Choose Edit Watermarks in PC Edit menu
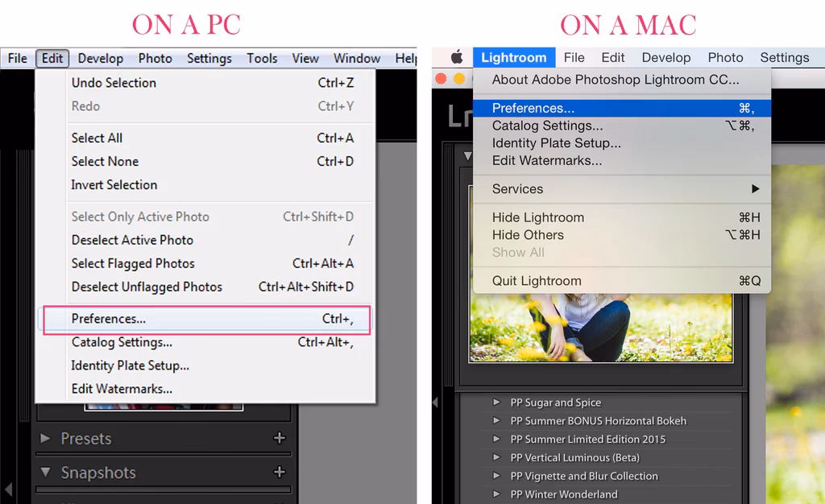 [213, 389]
